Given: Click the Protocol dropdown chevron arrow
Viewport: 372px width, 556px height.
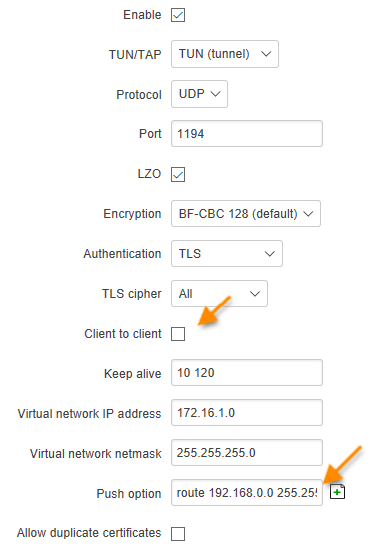Looking at the screenshot, I should pyautogui.click(x=215, y=94).
